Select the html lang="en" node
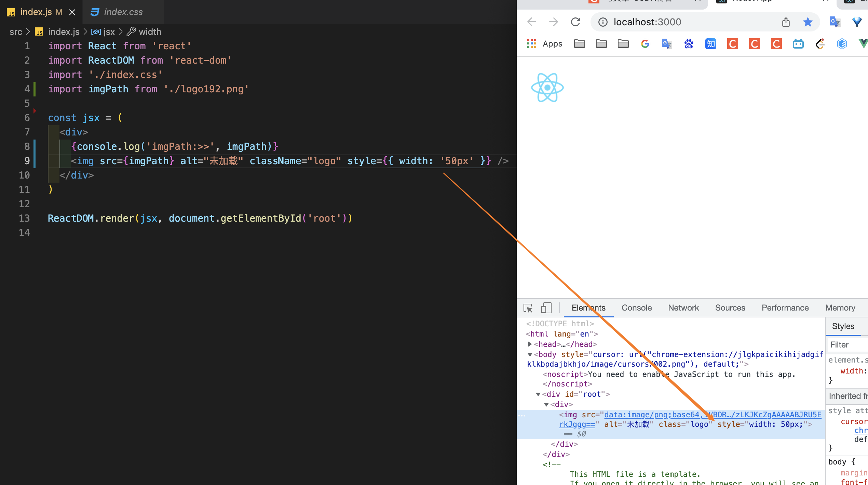Screen dimensions: 868x485 [562, 334]
